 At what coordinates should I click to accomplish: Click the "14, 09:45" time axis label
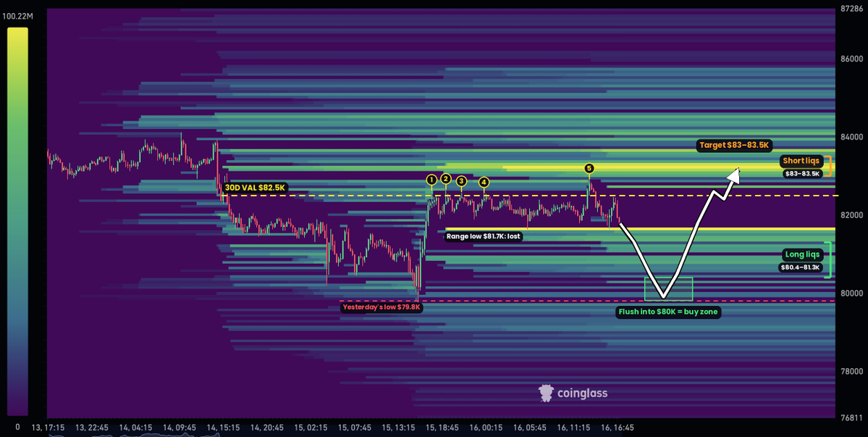pyautogui.click(x=179, y=428)
